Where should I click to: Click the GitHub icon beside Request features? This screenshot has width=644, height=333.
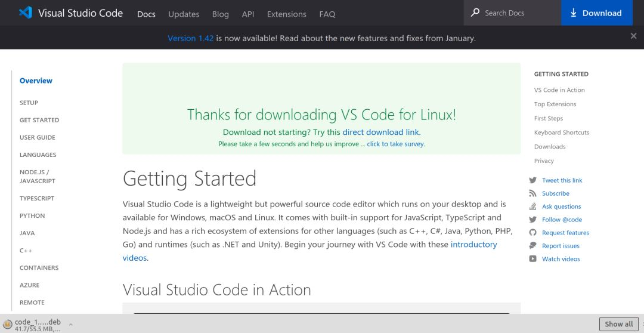tap(532, 233)
